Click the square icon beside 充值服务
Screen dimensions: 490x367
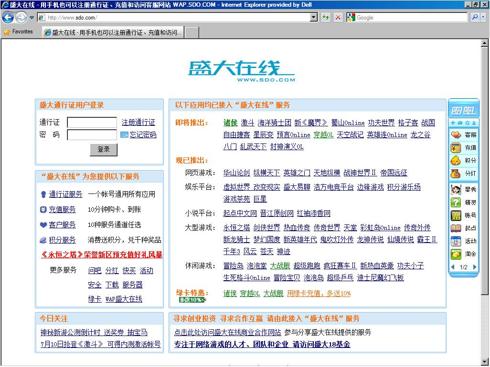[x=43, y=210]
